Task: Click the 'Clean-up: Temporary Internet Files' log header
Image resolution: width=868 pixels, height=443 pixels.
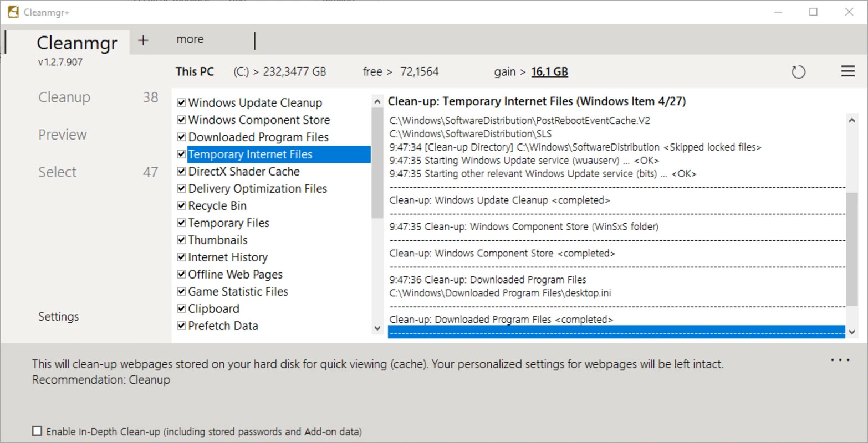Action: click(537, 101)
